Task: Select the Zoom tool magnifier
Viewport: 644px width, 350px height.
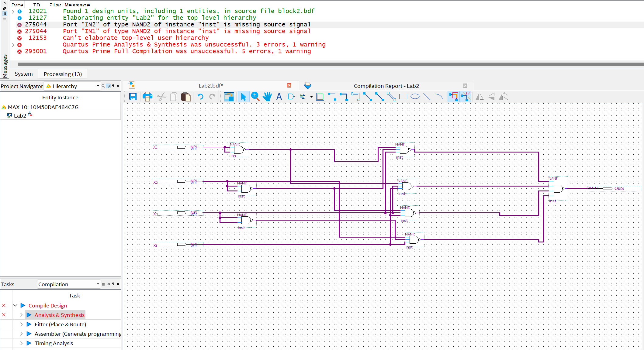Action: coord(255,97)
